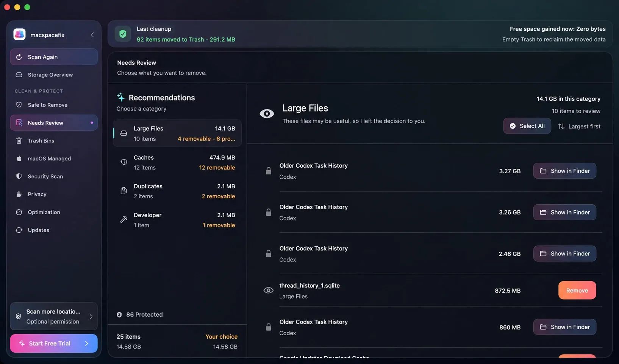
Task: Click the green shield Last cleanup icon
Action: [x=123, y=34]
